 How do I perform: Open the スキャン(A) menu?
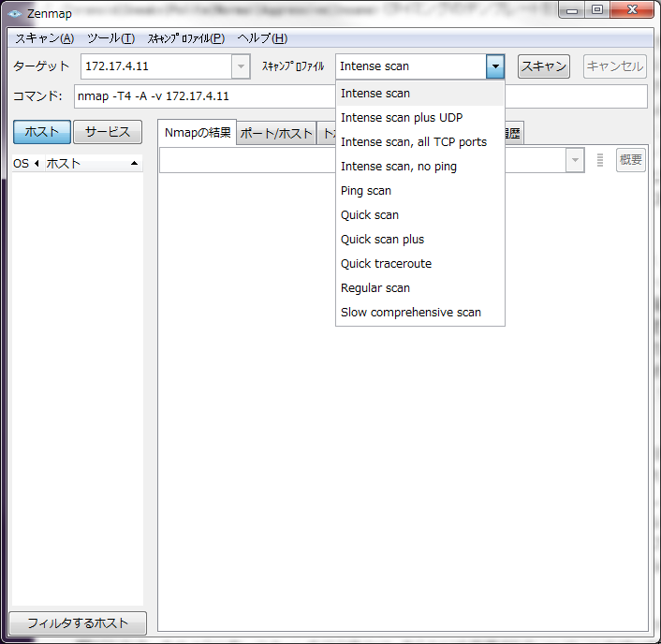tap(45, 38)
